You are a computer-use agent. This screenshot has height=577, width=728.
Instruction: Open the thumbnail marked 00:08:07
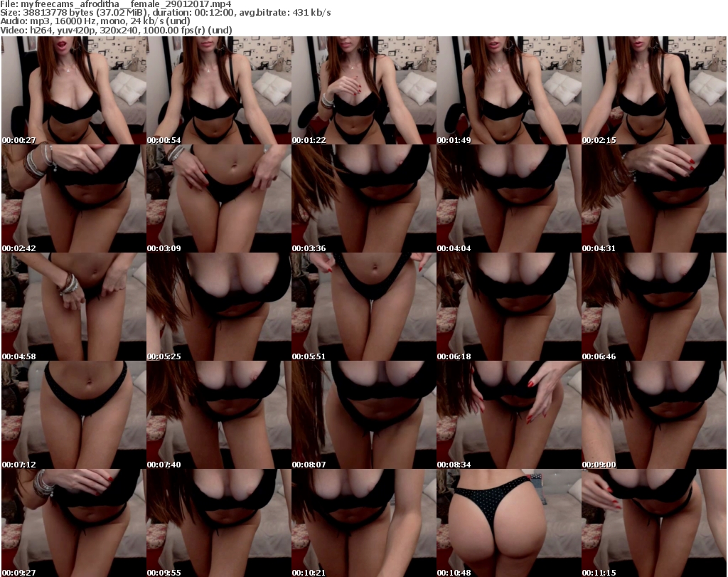pyautogui.click(x=363, y=415)
